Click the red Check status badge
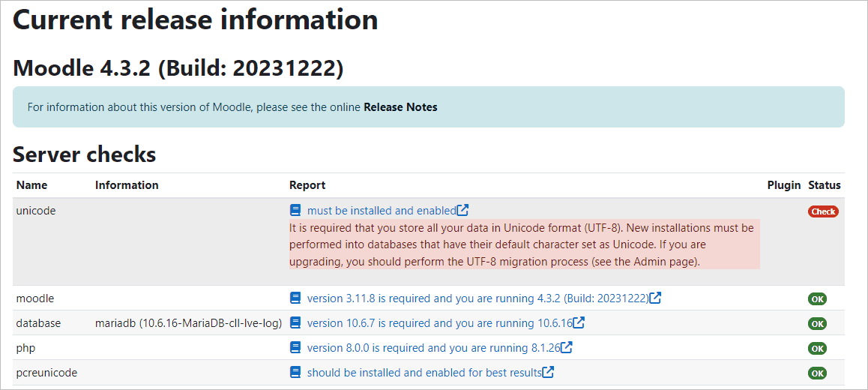 (x=823, y=211)
